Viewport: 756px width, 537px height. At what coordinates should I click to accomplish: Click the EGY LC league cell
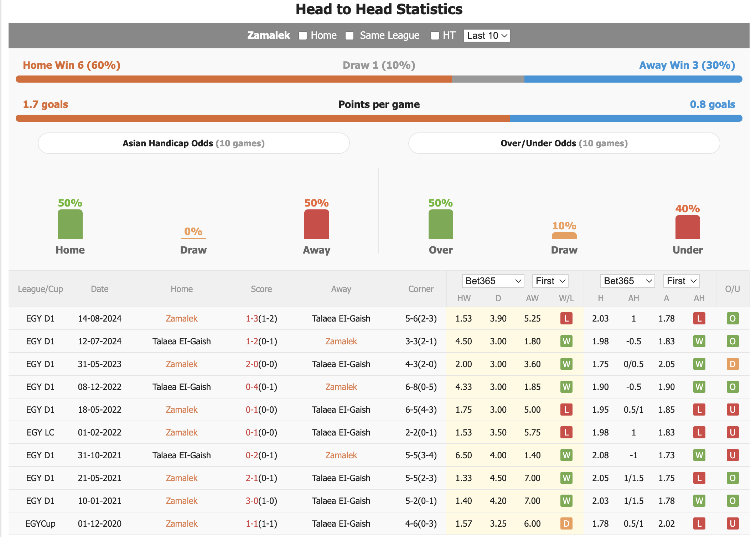[x=40, y=432]
